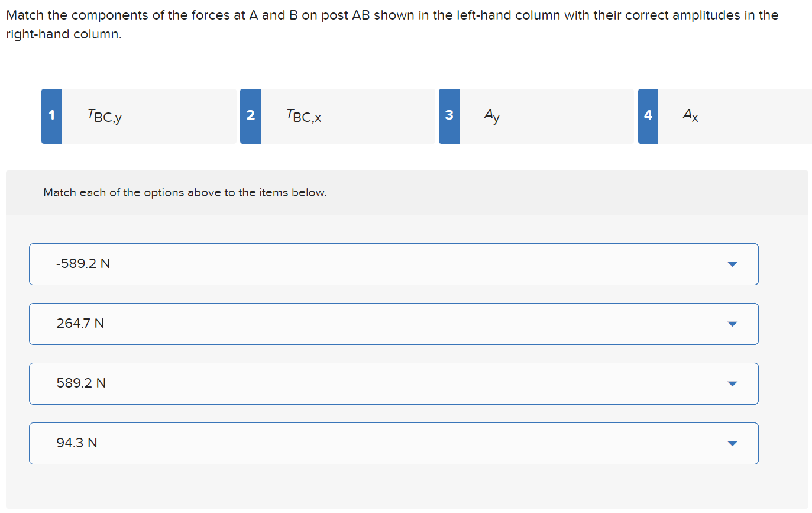Screen dimensions: 812x513
Task: Click the blue badge numbered 2
Action: (250, 116)
